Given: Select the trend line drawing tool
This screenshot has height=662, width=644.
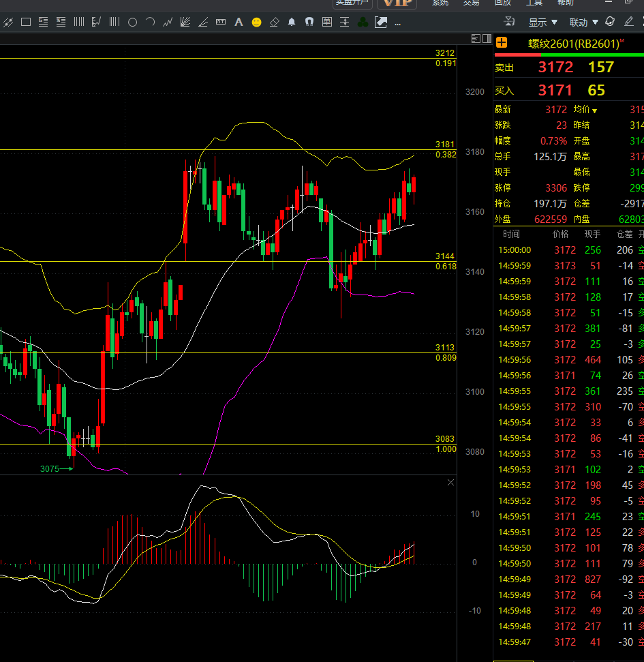Looking at the screenshot, I should pyautogui.click(x=8, y=22).
